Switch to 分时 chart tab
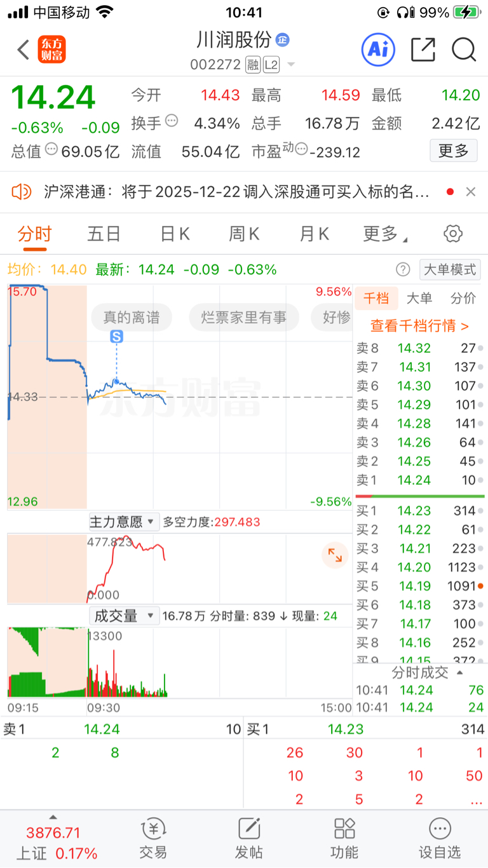 34,234
